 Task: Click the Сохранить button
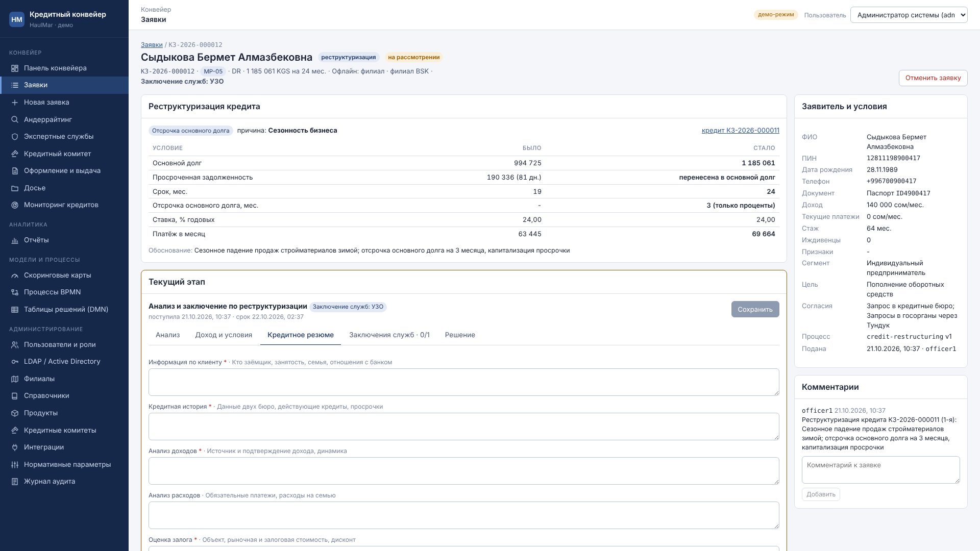coord(755,309)
